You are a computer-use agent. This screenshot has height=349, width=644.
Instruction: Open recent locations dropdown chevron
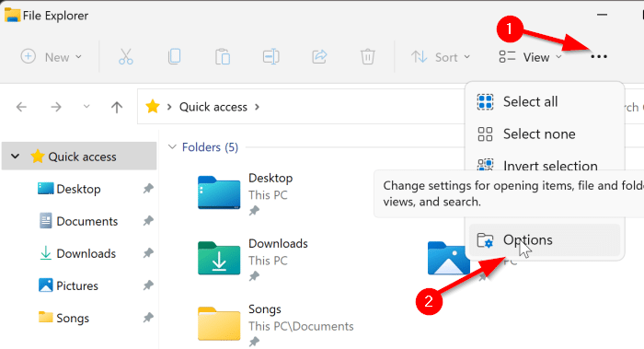(86, 107)
